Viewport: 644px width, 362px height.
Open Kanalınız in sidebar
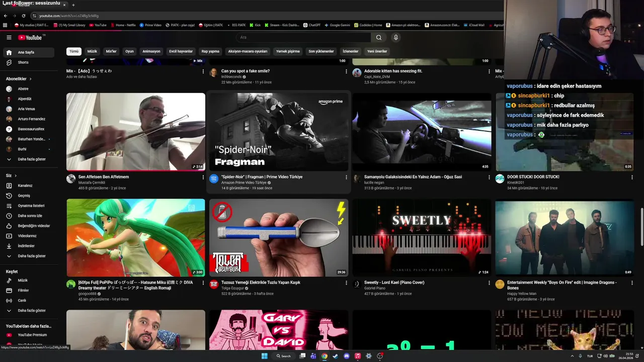coord(29,186)
